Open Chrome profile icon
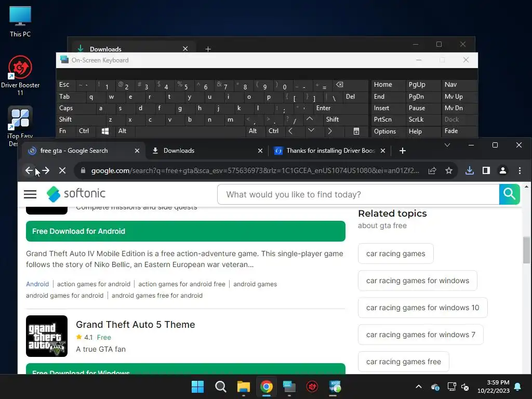 (x=503, y=170)
